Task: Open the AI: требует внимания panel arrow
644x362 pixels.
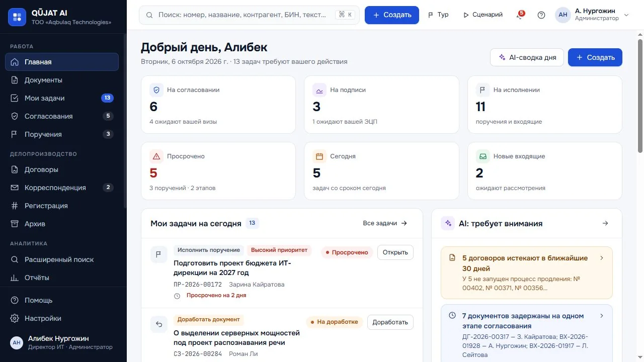Action: click(605, 223)
